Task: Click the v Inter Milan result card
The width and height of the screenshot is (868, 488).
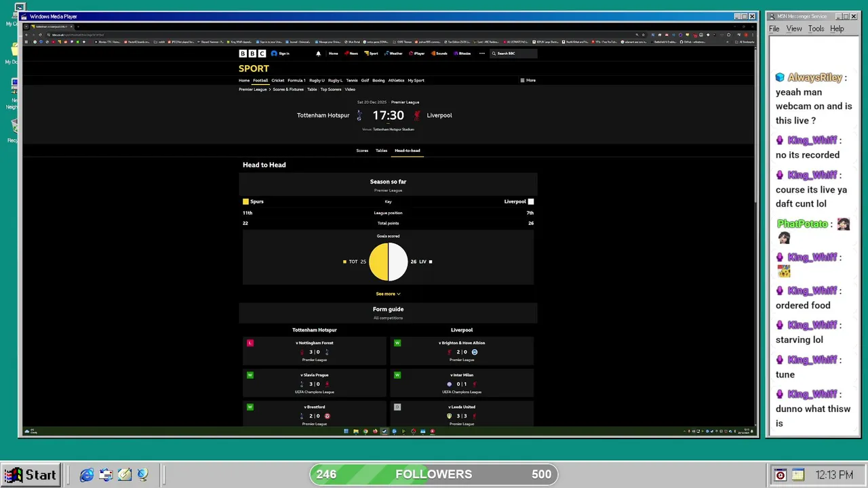Action: (x=462, y=383)
